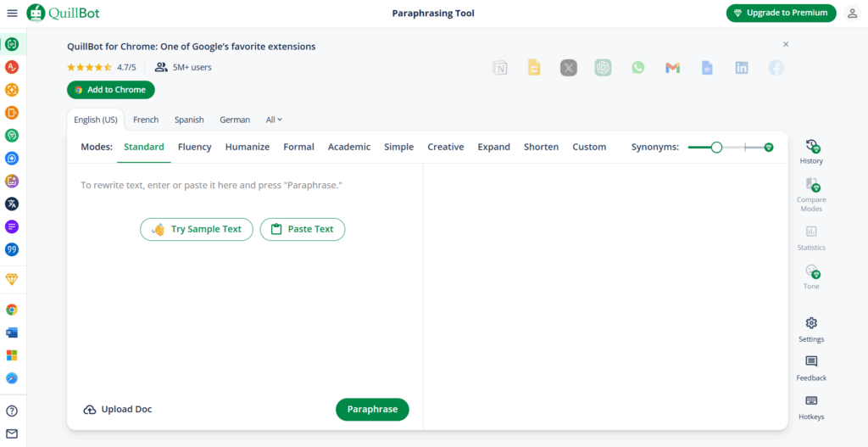Viewport: 868px width, 447px height.
Task: Open the Help question mark icon
Action: 12,411
